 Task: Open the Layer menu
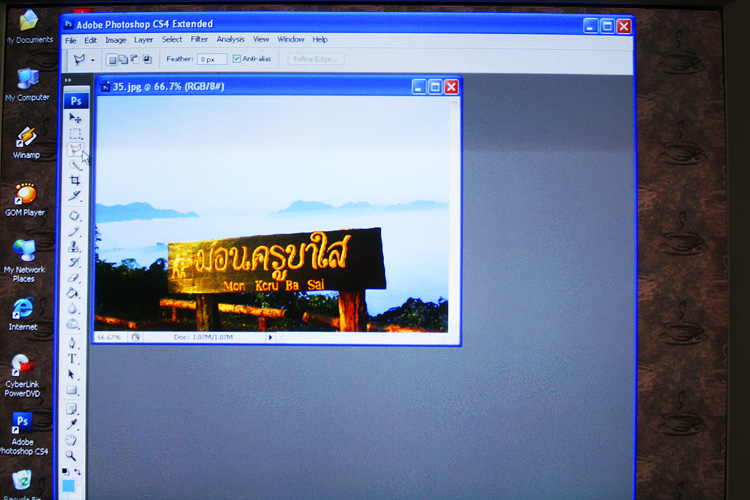[143, 40]
